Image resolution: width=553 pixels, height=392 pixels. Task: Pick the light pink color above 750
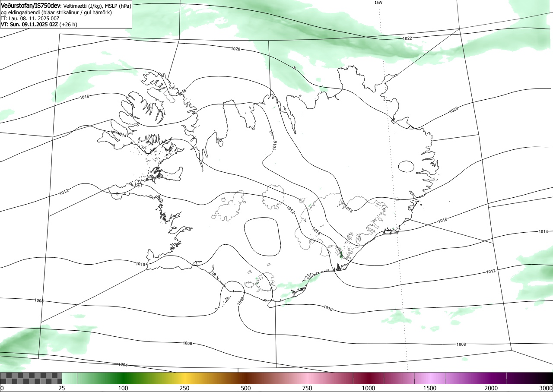tap(307, 378)
